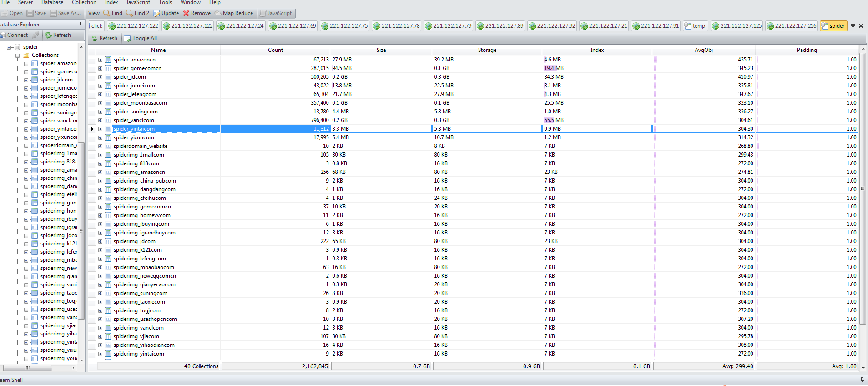Expand spider_gomecomcn row in grid

click(100, 68)
